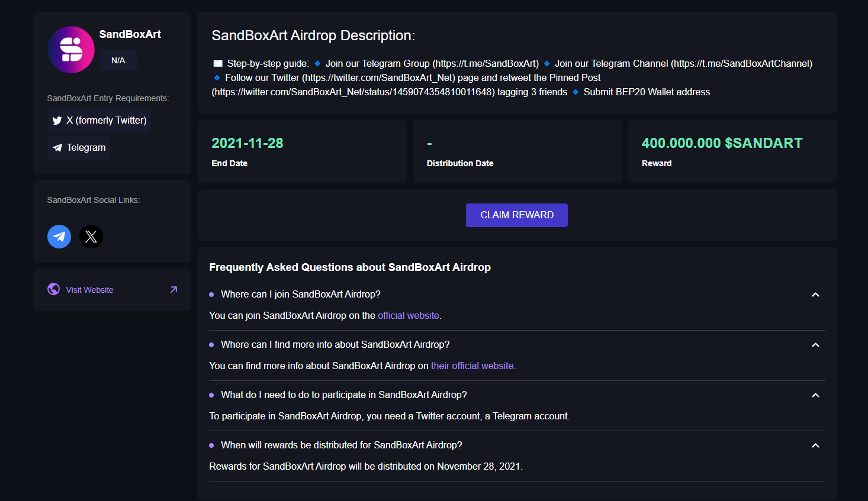
Task: Click the globe icon beside Visit Website
Action: (x=54, y=289)
